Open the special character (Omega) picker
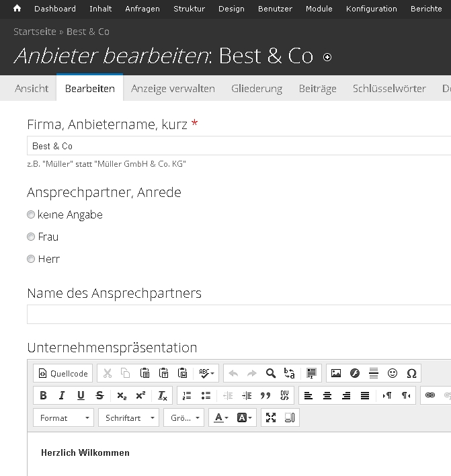The width and height of the screenshot is (451, 476). [x=411, y=373]
